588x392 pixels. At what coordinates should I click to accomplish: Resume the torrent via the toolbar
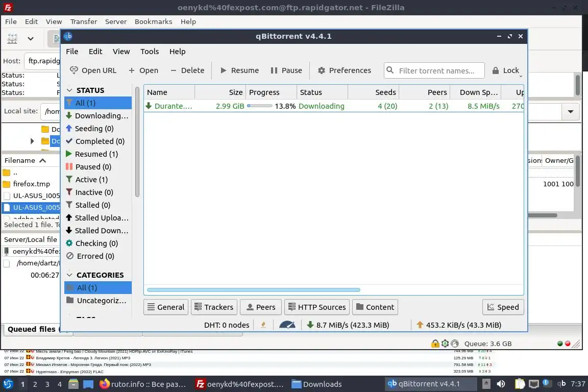tap(239, 70)
